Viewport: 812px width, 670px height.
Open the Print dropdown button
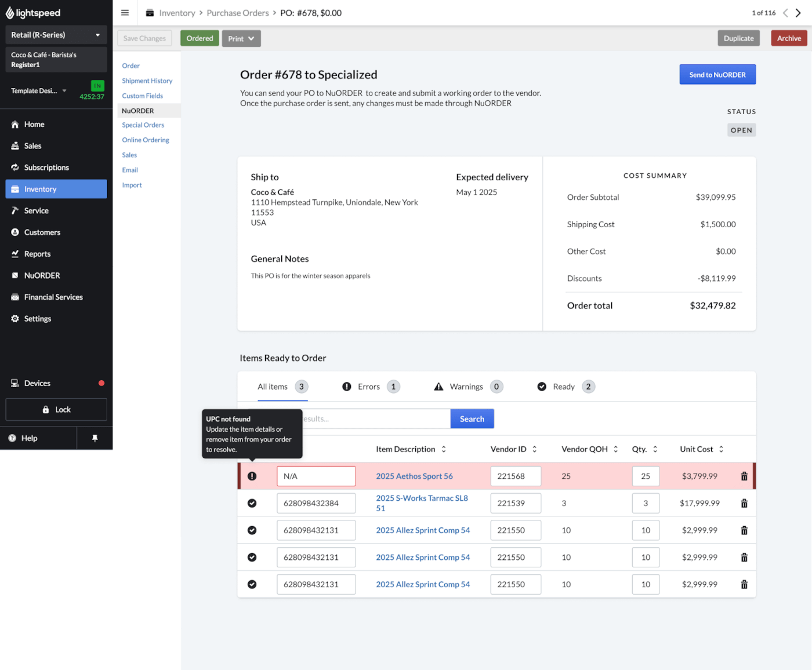coord(241,39)
